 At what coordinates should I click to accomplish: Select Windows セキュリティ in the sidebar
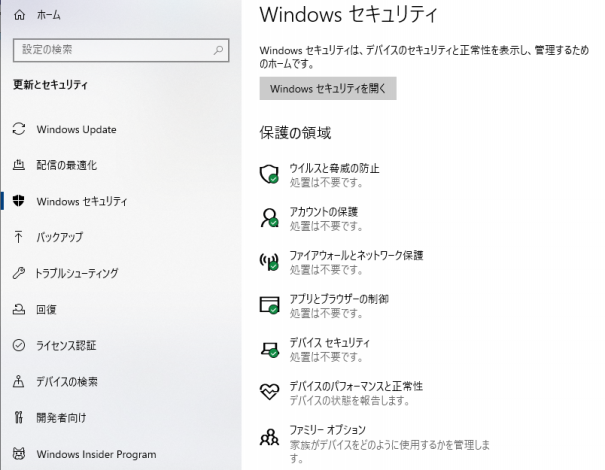tap(82, 201)
